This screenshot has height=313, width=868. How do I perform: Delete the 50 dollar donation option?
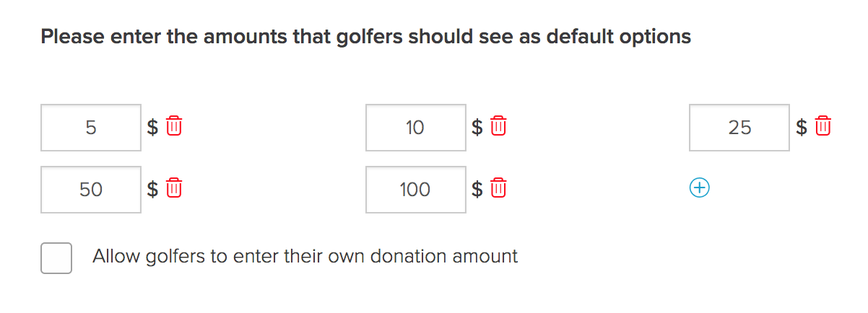pyautogui.click(x=174, y=189)
